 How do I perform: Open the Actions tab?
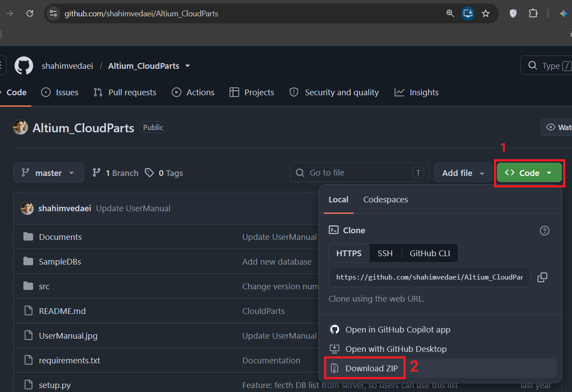(x=193, y=92)
